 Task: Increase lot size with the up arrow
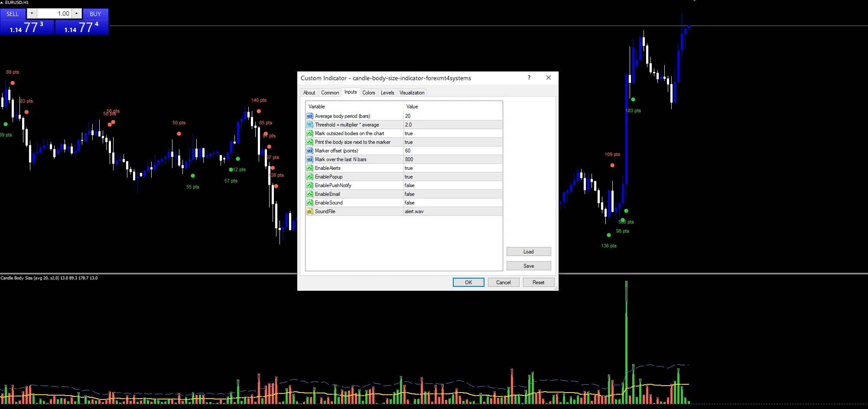77,13
